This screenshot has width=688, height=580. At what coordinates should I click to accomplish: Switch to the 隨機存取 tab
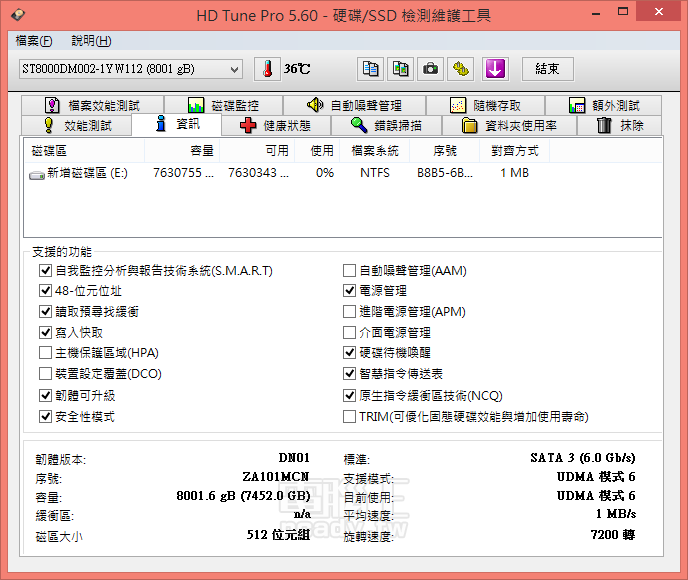point(485,105)
